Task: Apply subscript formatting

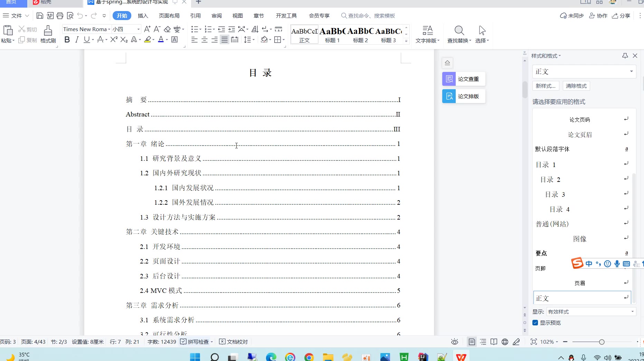Action: pos(124,40)
